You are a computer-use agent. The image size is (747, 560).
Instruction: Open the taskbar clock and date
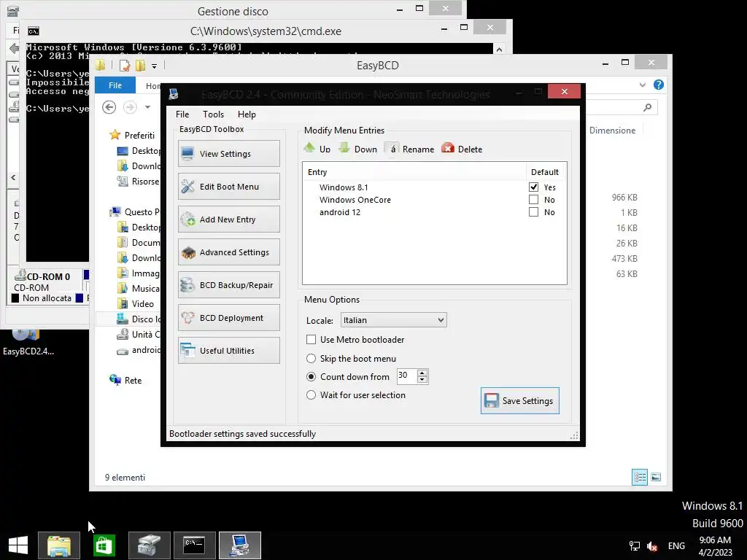pyautogui.click(x=715, y=545)
